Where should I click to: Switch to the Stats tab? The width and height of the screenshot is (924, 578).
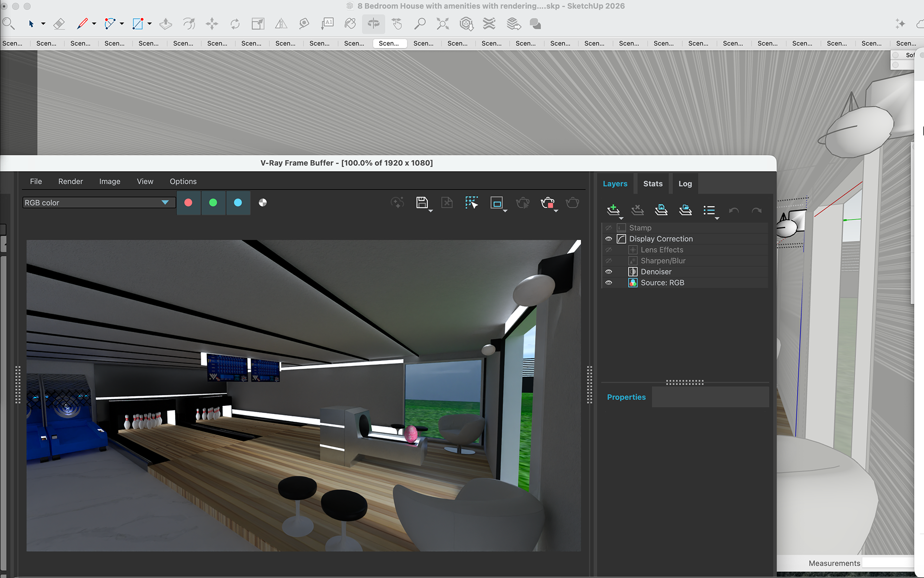653,184
